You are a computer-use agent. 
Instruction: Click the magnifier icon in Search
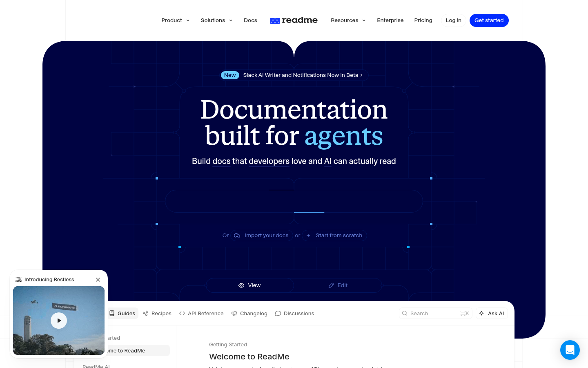pos(405,313)
